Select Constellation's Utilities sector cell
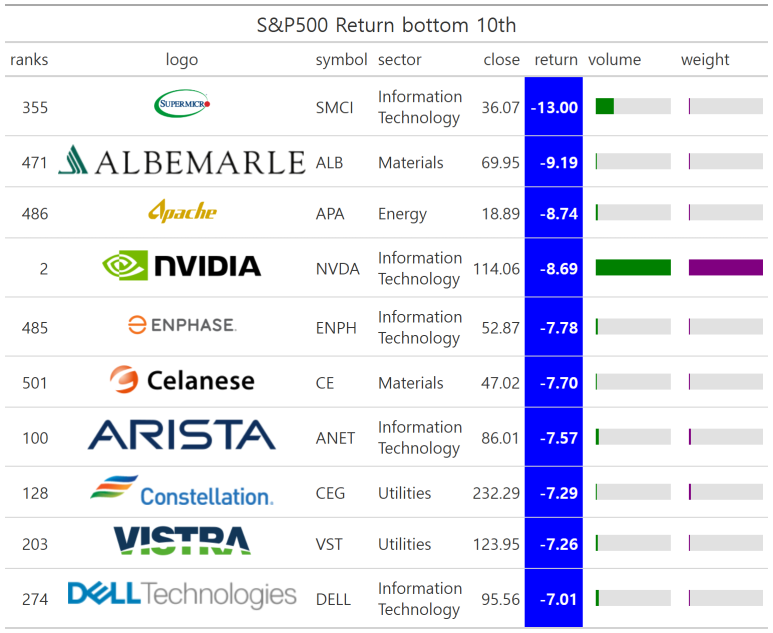The height and width of the screenshot is (633, 773). pos(404,493)
